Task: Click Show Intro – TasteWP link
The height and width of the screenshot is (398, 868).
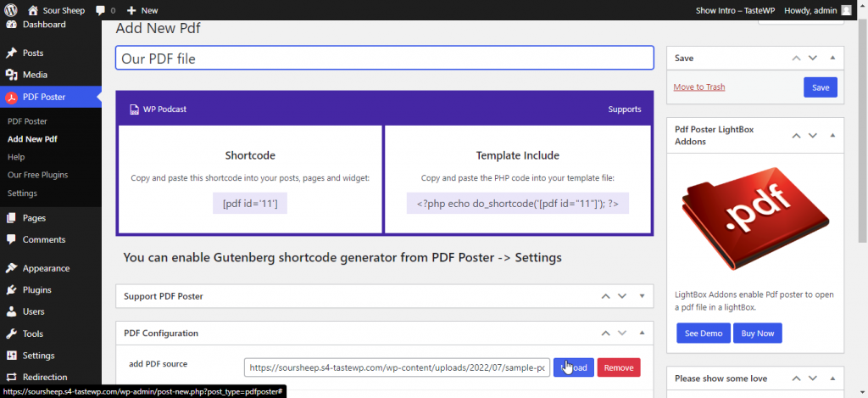Action: click(735, 10)
